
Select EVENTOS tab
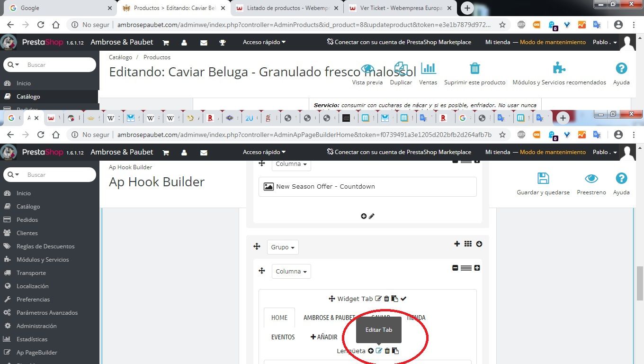283,337
